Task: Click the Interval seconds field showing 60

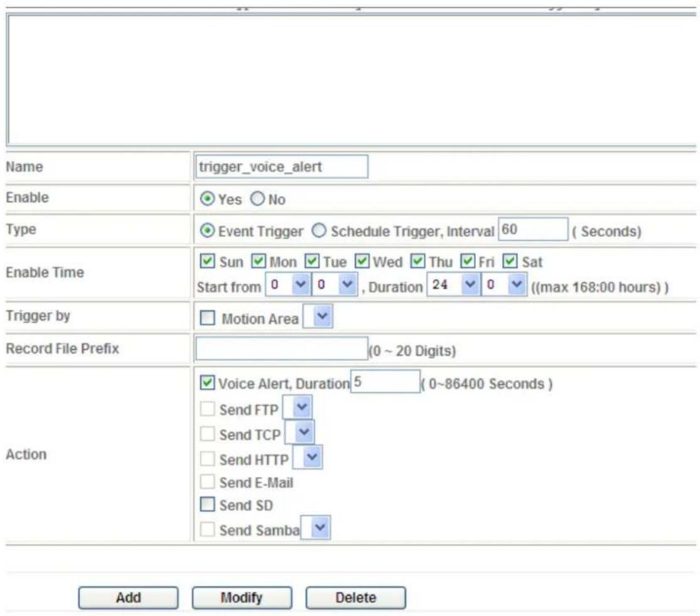Action: pos(533,229)
